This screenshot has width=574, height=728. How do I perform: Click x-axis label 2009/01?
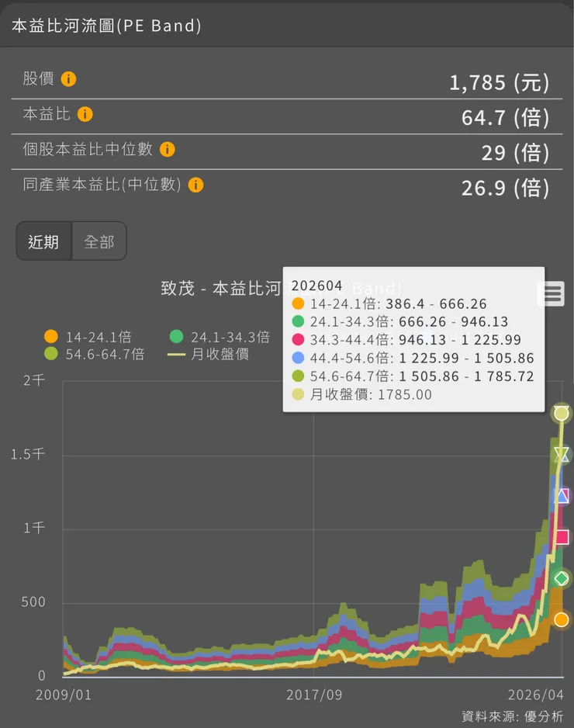coord(64,695)
